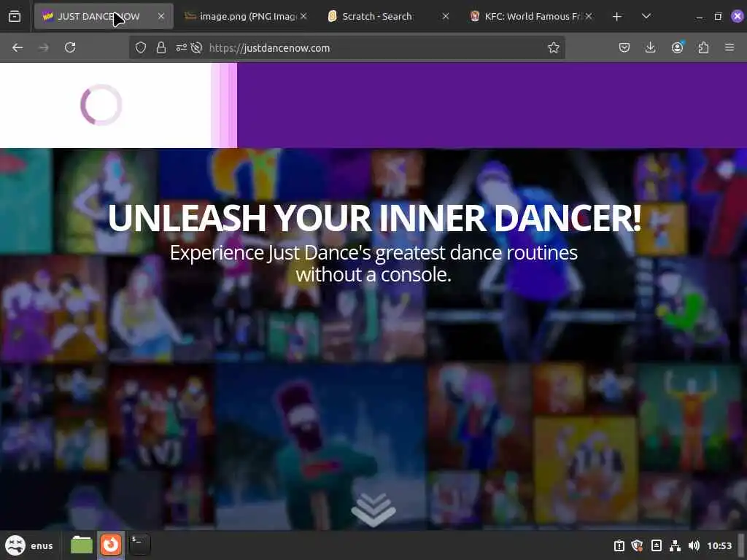Image resolution: width=747 pixels, height=560 pixels.
Task: Click the blocked autoplay camera icon
Action: pyautogui.click(x=196, y=47)
